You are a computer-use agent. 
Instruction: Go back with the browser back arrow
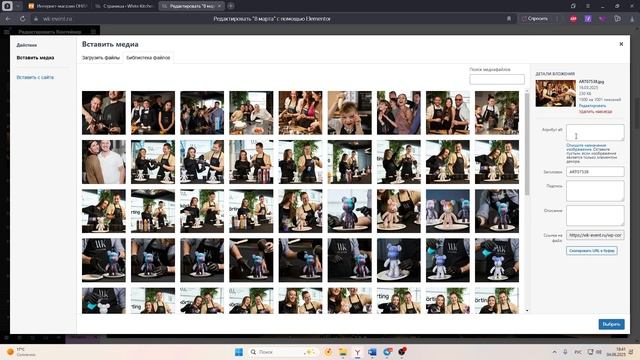(8, 19)
